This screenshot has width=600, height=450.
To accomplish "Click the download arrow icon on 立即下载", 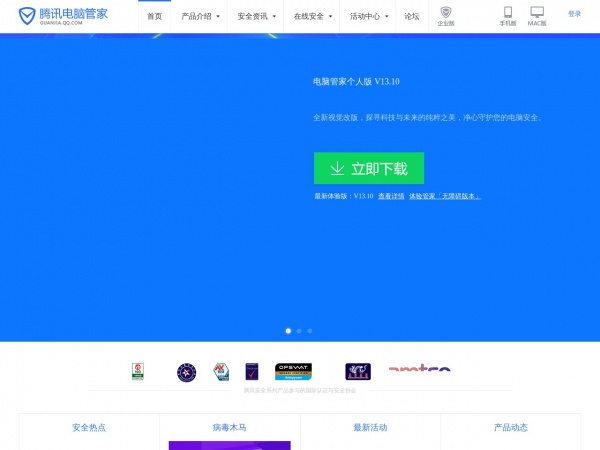I will (x=337, y=168).
